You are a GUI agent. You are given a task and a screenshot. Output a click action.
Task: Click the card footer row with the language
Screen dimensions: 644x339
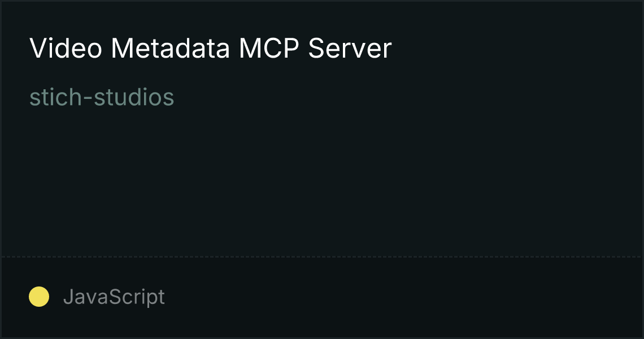[x=322, y=298]
